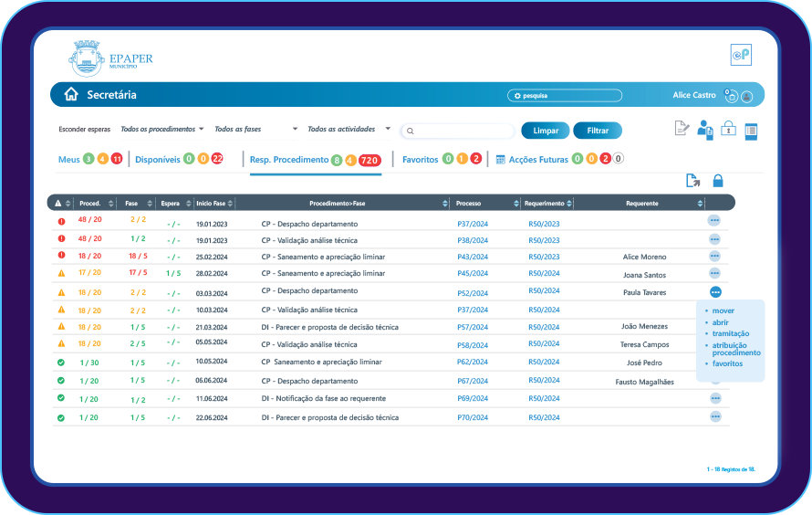812x515 pixels.
Task: Open the user avatar profile icon
Action: pos(747,96)
